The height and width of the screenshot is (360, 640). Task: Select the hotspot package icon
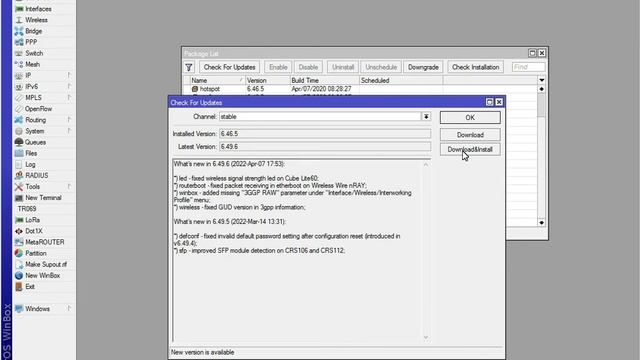coord(195,89)
